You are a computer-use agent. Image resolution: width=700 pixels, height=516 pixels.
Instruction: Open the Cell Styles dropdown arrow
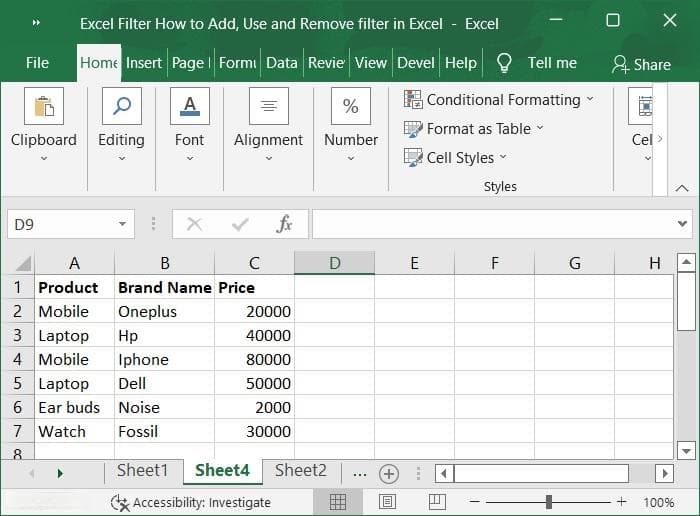(503, 157)
